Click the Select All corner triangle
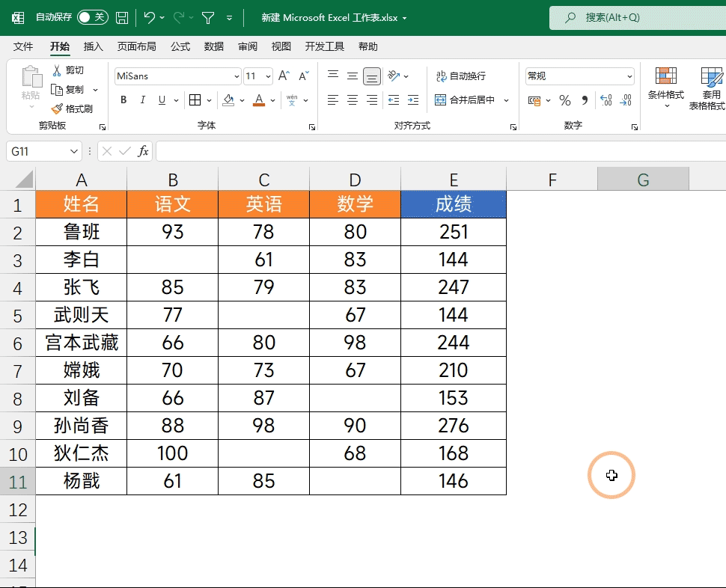This screenshot has width=726, height=588. pos(24,180)
